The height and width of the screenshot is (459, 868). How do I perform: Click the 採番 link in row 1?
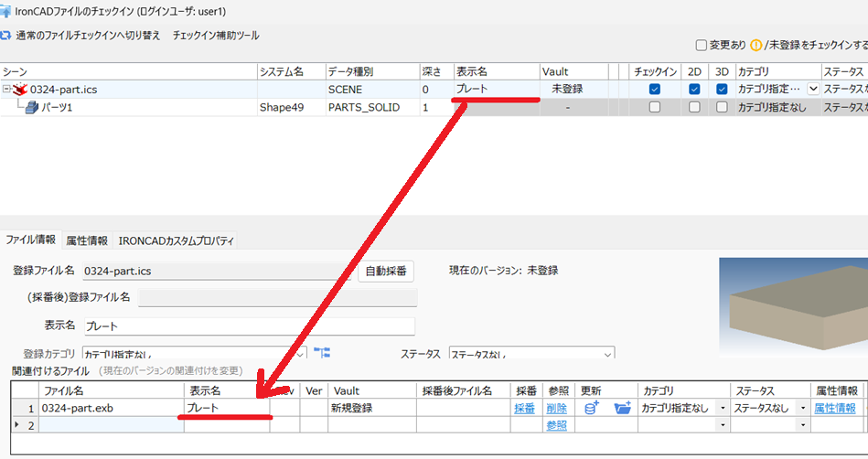(524, 409)
